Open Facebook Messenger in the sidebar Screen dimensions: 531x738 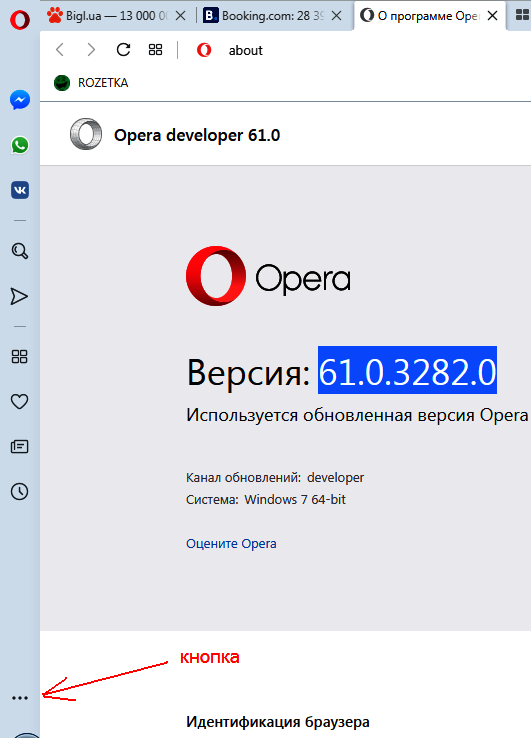pyautogui.click(x=20, y=100)
